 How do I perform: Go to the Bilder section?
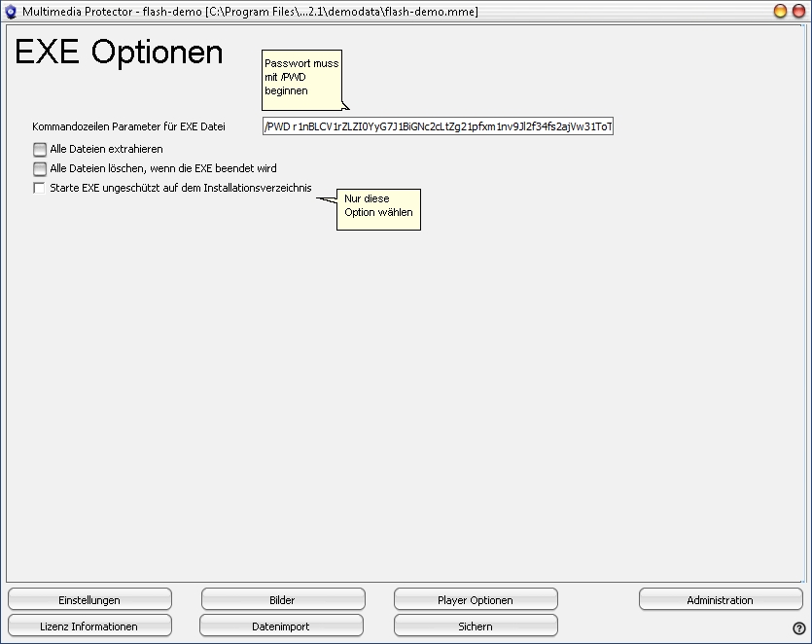[282, 599]
